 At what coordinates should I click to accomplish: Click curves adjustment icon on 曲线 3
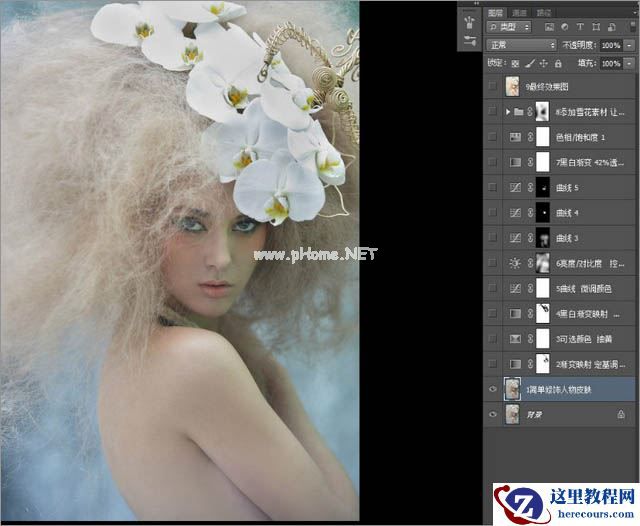point(515,237)
